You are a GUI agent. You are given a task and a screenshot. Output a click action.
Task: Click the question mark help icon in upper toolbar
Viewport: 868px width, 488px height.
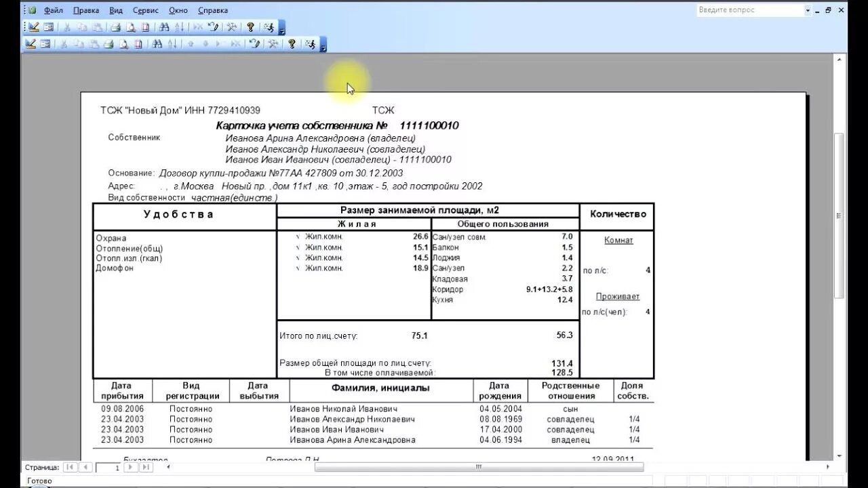coord(250,27)
